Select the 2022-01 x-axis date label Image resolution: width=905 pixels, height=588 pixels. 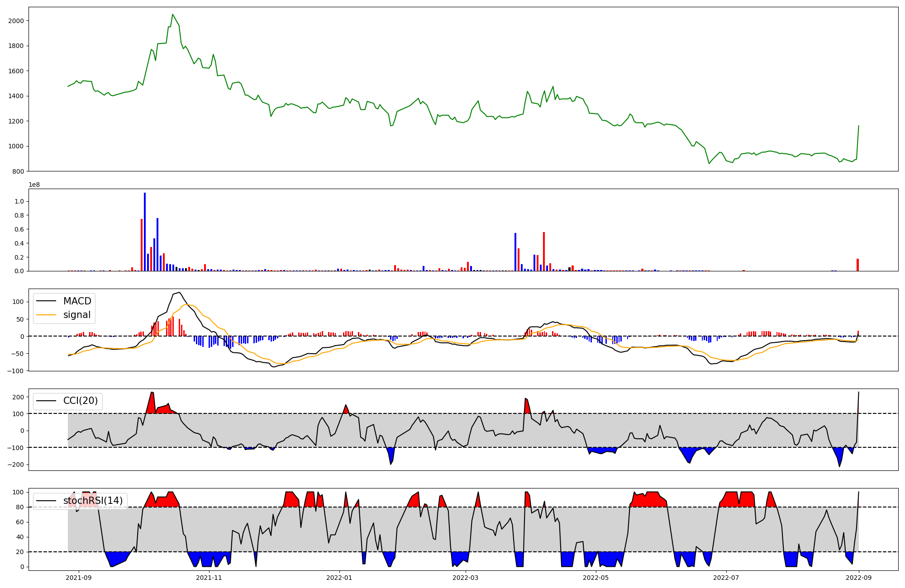pyautogui.click(x=339, y=578)
